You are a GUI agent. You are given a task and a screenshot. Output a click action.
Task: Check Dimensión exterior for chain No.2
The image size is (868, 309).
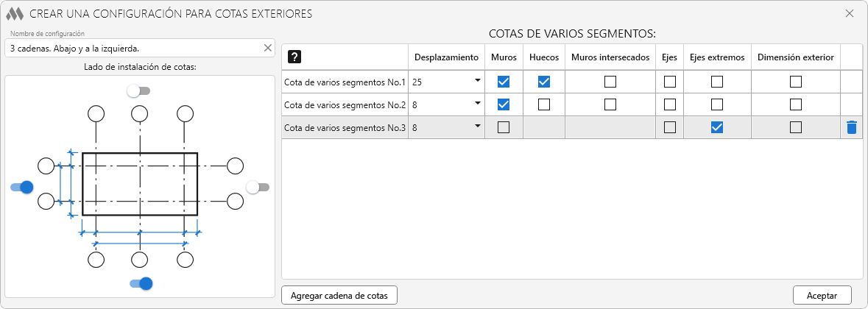796,104
